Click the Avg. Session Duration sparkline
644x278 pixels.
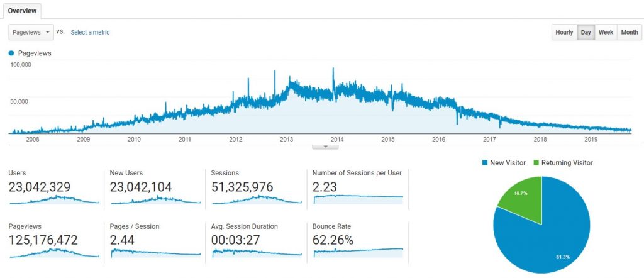point(257,253)
